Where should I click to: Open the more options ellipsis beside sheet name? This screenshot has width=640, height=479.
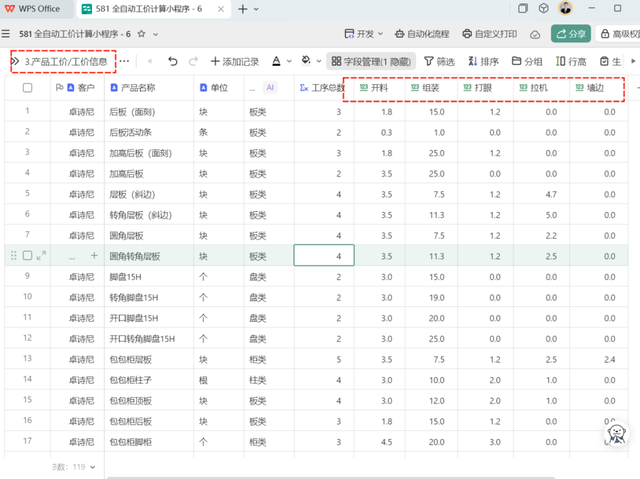[x=124, y=61]
